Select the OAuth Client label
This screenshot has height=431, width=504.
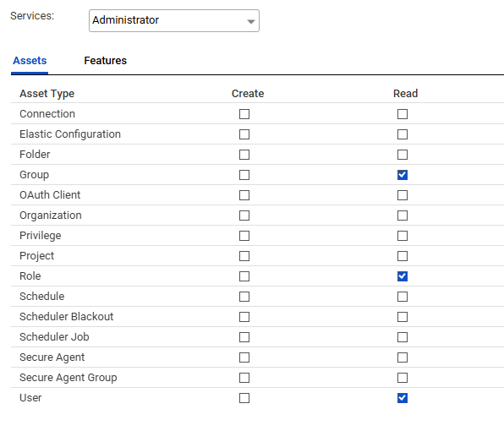tap(50, 195)
